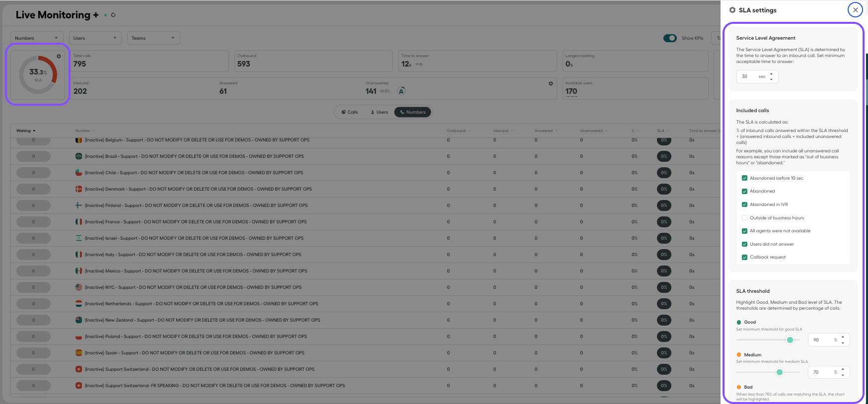The width and height of the screenshot is (868, 404).
Task: Click the Mexico flag icon
Action: click(78, 271)
